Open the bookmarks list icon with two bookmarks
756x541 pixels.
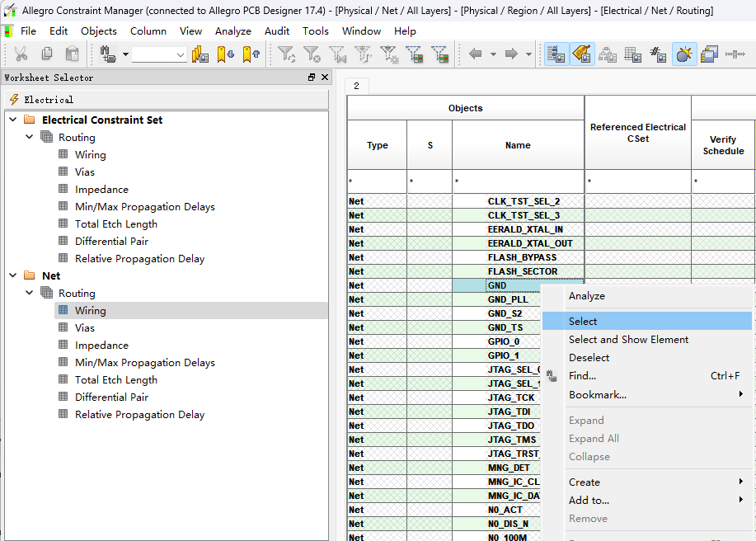(200, 54)
